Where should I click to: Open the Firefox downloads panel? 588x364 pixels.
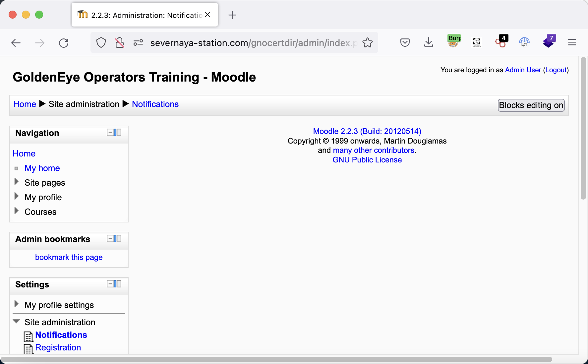[429, 42]
